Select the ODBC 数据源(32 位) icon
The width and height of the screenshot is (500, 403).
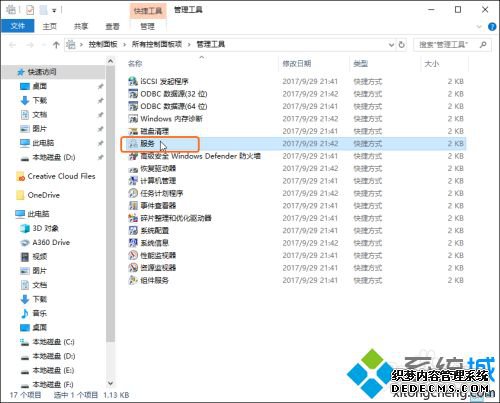pyautogui.click(x=133, y=94)
